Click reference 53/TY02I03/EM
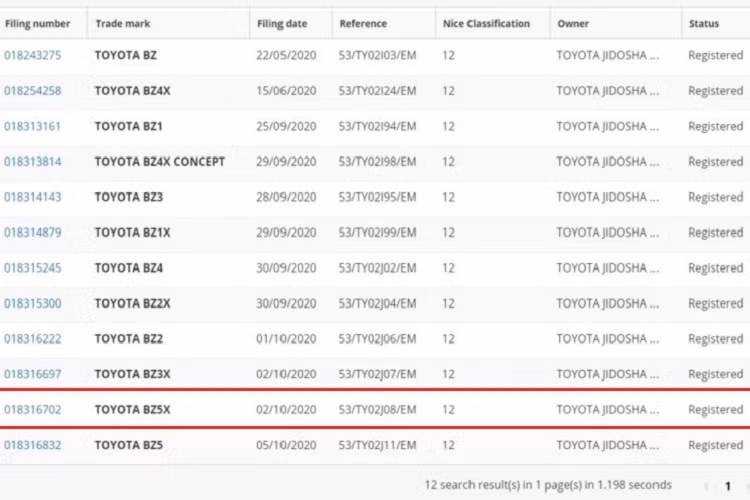Viewport: 750px width, 500px height. pyautogui.click(x=377, y=56)
